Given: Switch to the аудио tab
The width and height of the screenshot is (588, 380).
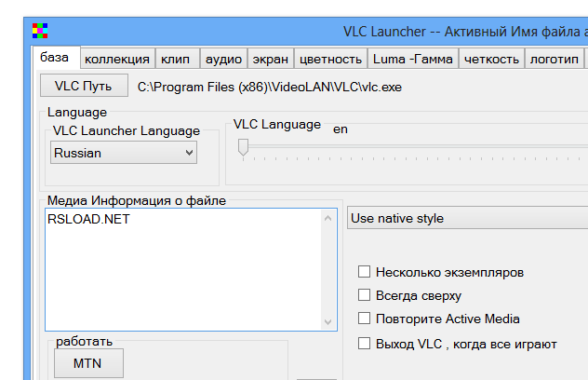Looking at the screenshot, I should pos(223,59).
